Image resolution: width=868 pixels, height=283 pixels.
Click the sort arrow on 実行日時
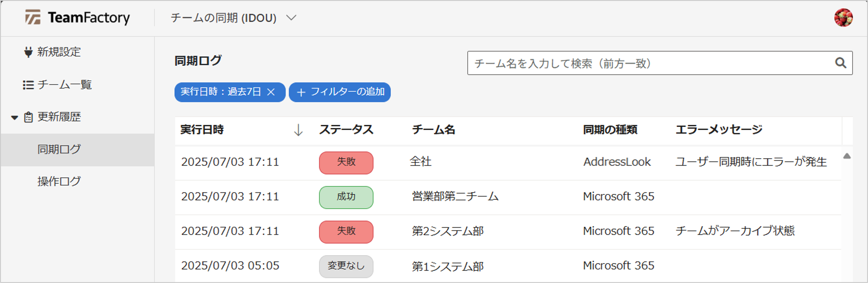point(298,130)
